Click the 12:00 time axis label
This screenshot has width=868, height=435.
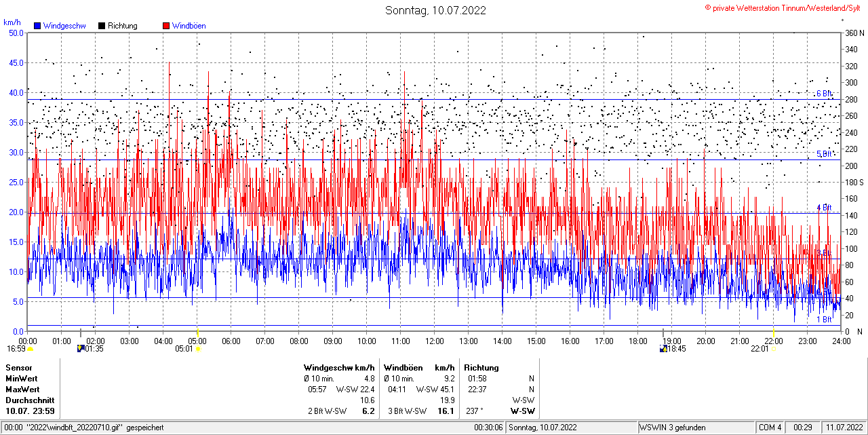435,341
